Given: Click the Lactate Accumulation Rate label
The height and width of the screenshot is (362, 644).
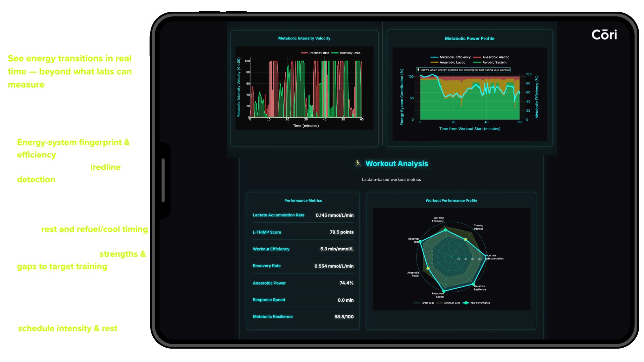Looking at the screenshot, I should (x=278, y=215).
